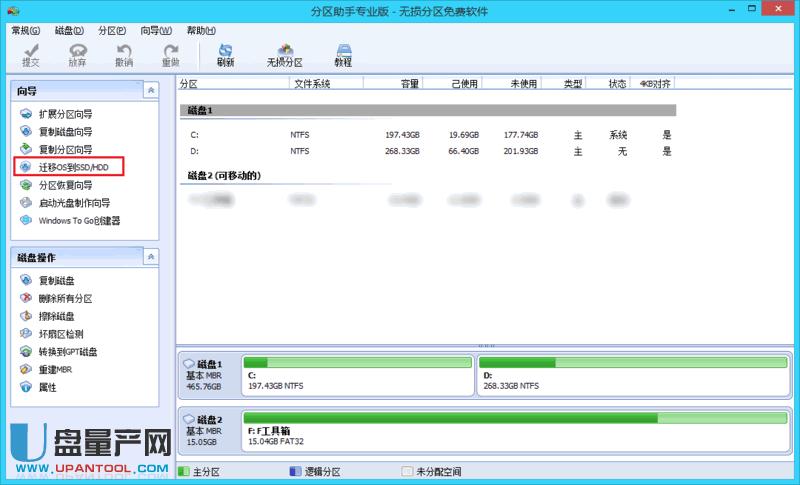800x485 pixels.
Task: Click the 提交 (Apply) toolbar icon
Action: [x=31, y=54]
